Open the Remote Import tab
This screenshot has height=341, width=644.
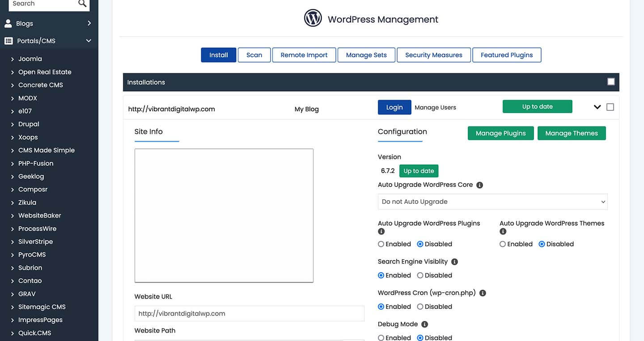pos(304,55)
